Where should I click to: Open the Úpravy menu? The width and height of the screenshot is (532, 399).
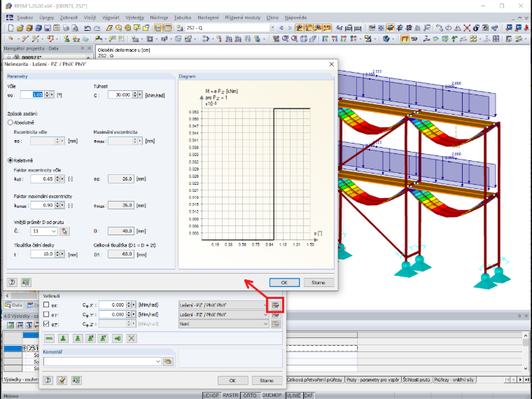pos(46,17)
